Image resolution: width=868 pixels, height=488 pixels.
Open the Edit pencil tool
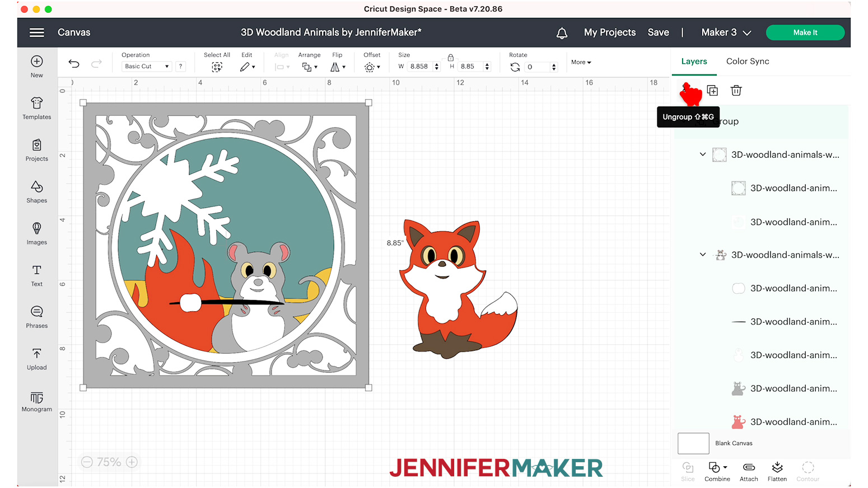(x=247, y=67)
